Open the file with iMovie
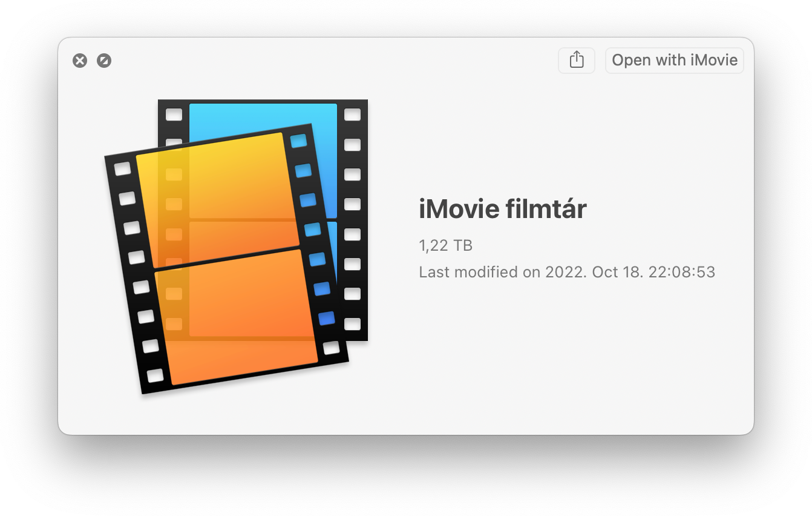The width and height of the screenshot is (812, 516). pos(675,61)
